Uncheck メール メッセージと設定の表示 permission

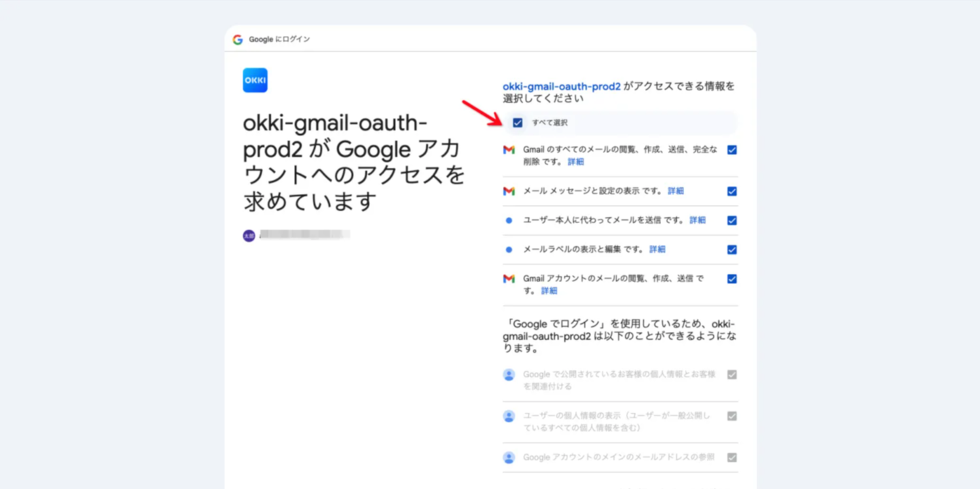732,191
